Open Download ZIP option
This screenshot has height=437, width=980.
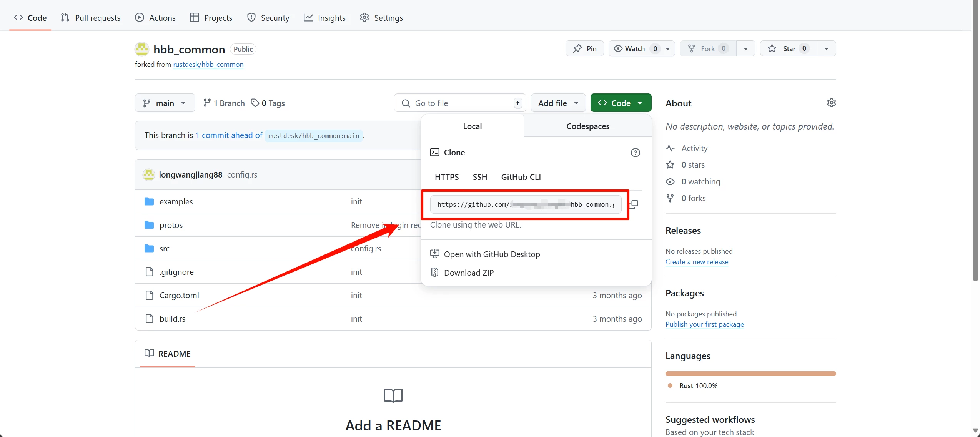point(468,273)
